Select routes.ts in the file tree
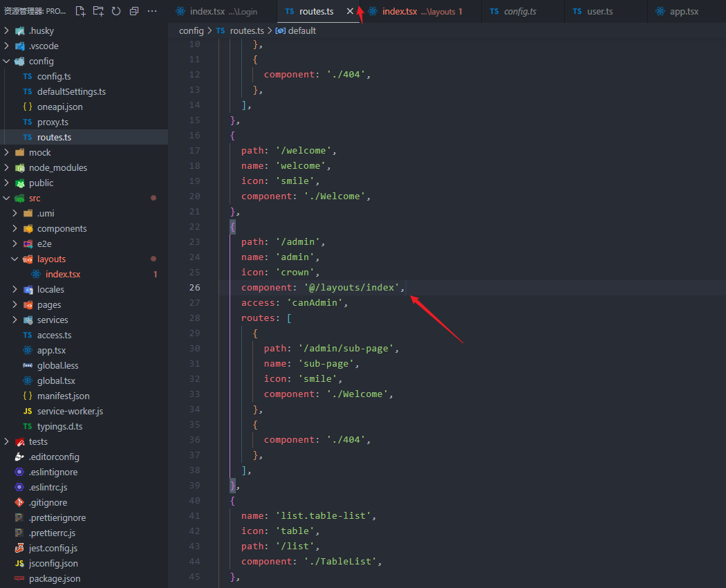 coord(84,137)
